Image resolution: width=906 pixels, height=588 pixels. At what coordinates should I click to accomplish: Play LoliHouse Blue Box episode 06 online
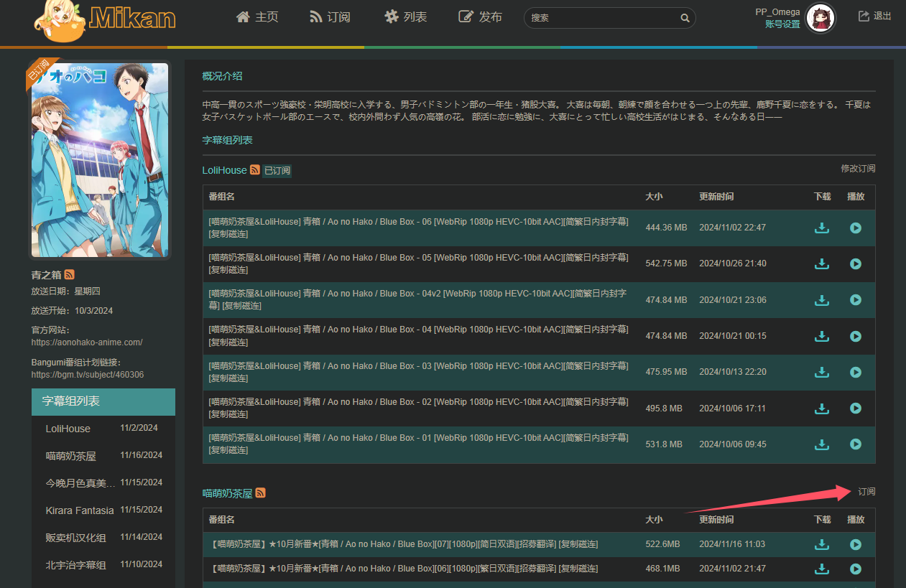[856, 228]
